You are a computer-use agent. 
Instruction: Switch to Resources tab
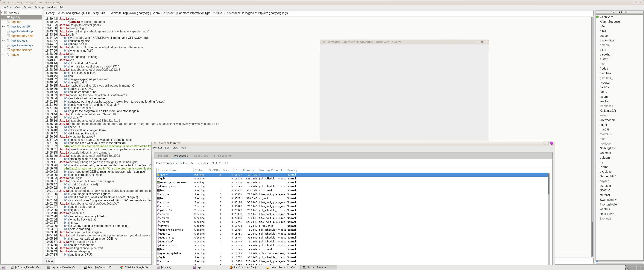pos(201,156)
